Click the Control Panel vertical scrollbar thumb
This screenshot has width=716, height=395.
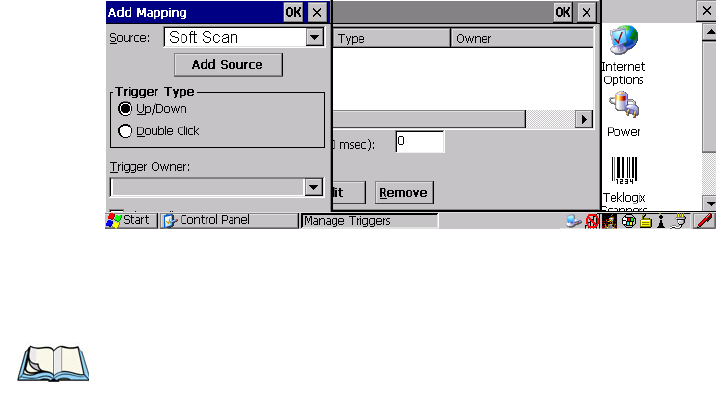point(709,96)
